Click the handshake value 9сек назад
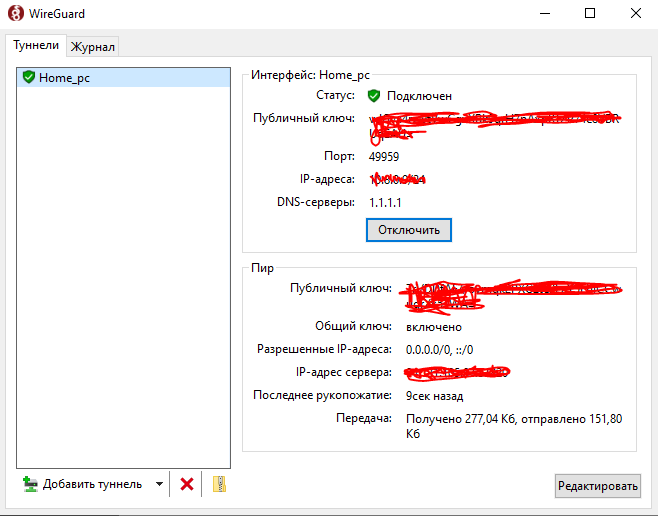The width and height of the screenshot is (658, 516). [x=434, y=396]
